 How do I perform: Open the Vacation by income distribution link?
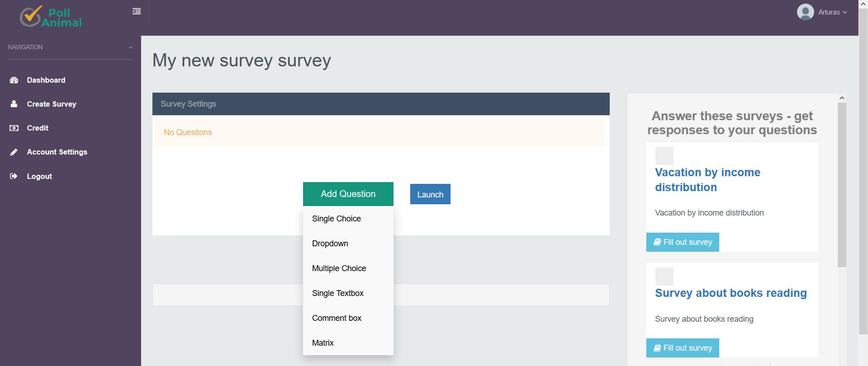[x=707, y=179]
